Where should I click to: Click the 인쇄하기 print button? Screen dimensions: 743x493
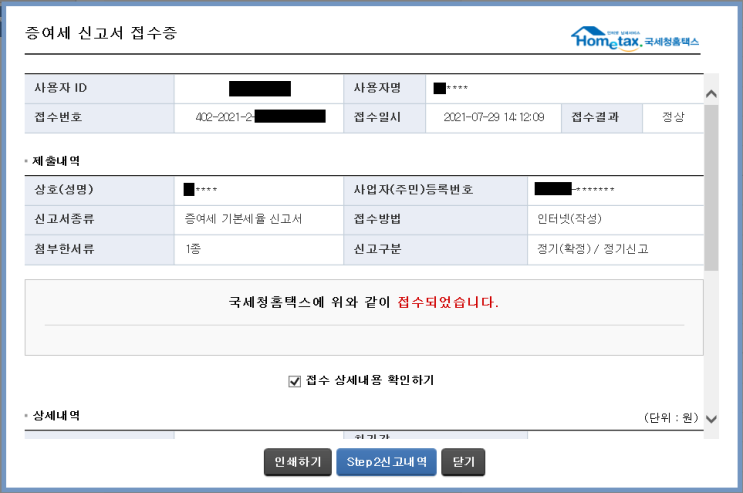pos(298,462)
